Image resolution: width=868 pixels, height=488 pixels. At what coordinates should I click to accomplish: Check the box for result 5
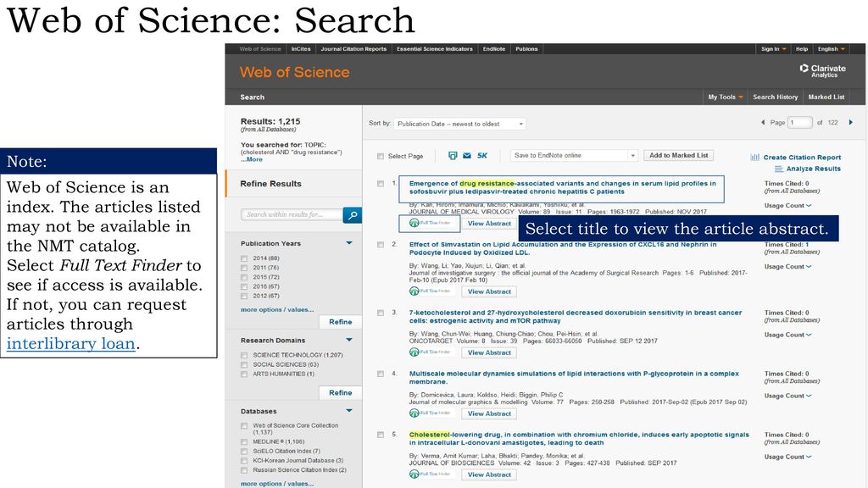point(381,435)
